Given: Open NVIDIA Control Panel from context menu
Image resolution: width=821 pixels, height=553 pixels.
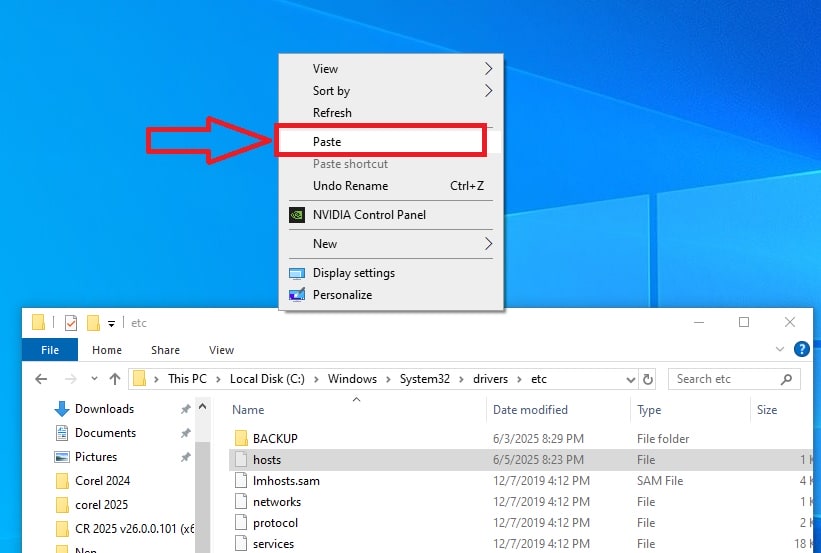Looking at the screenshot, I should tap(391, 215).
